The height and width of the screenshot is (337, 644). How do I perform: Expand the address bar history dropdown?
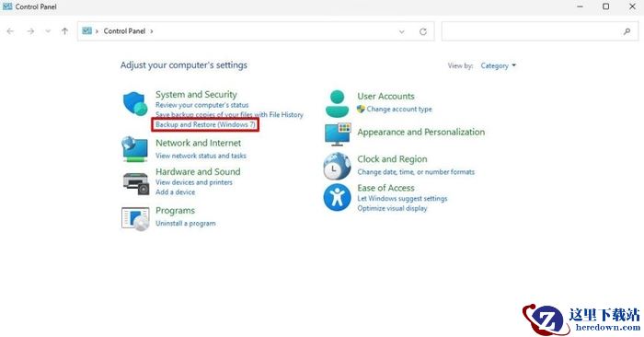(402, 31)
